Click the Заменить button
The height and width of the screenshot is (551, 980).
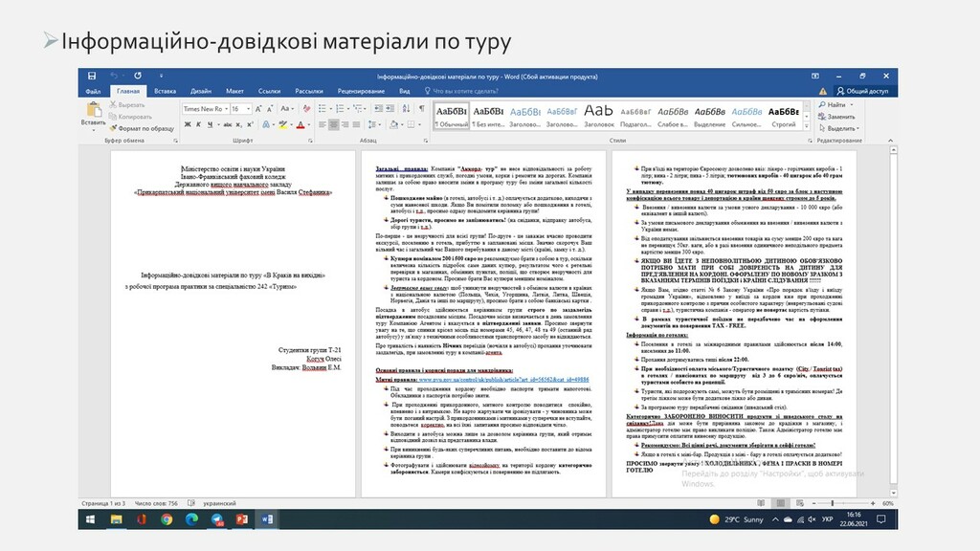838,116
